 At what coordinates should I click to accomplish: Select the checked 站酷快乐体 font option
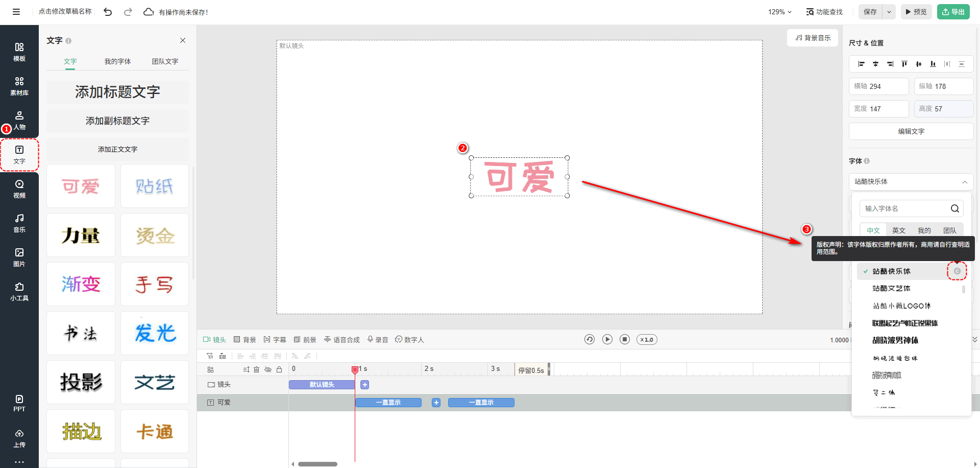tap(891, 271)
